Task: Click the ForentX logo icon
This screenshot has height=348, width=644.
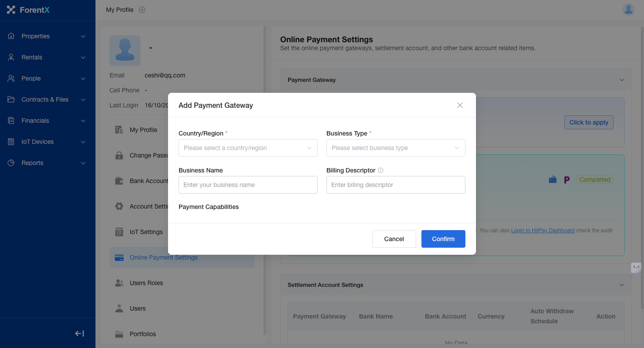Action: (11, 10)
